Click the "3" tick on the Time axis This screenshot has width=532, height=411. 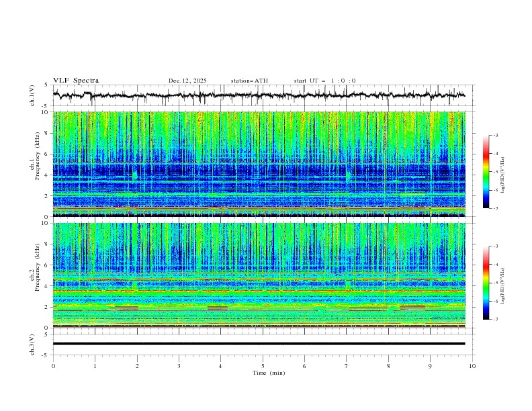[179, 366]
